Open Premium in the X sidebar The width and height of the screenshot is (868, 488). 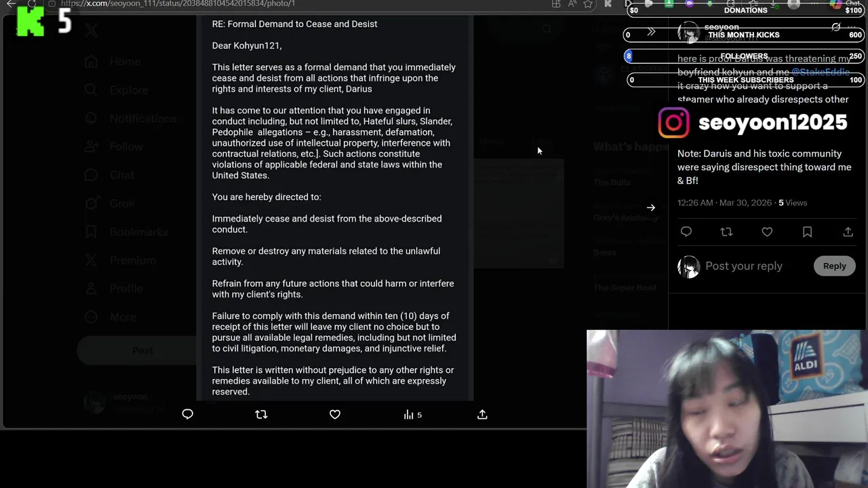(x=120, y=260)
